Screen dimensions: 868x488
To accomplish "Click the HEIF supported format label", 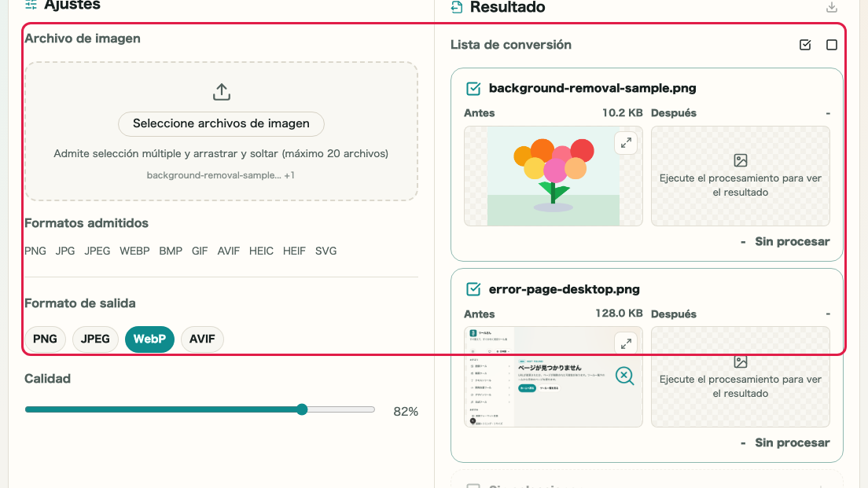I will coord(294,251).
